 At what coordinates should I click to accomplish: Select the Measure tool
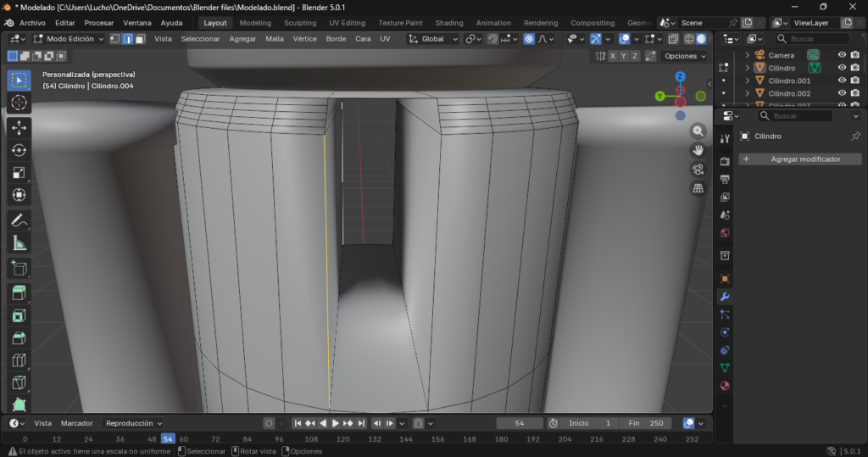[x=19, y=243]
